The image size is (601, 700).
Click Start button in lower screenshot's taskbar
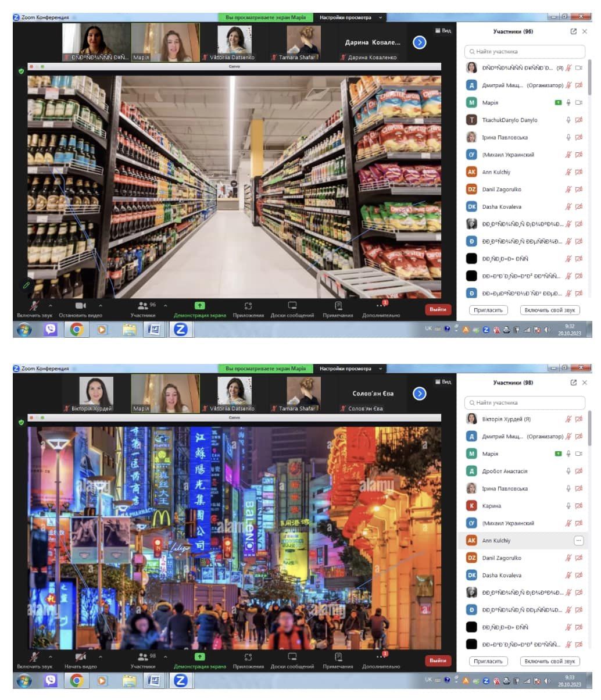pyautogui.click(x=24, y=681)
